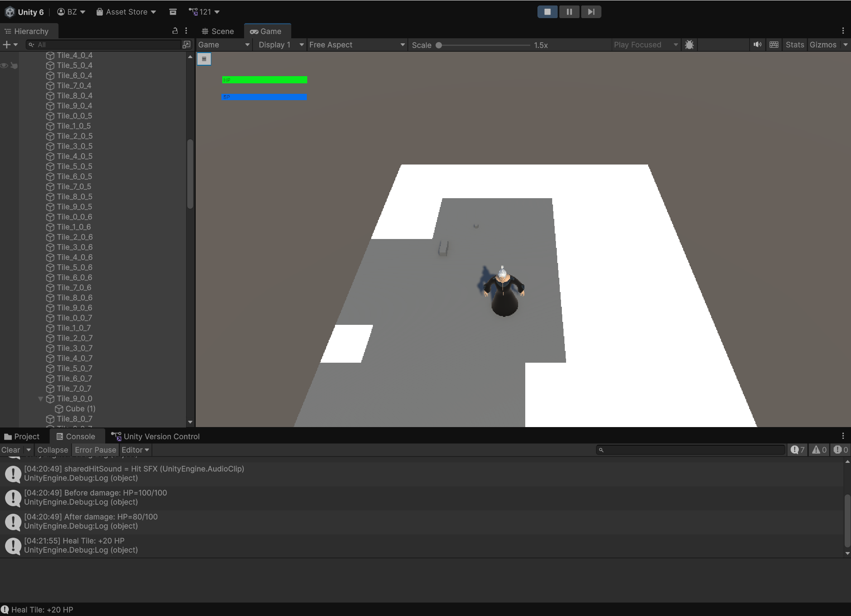This screenshot has width=851, height=616.
Task: Open the BZ account dropdown
Action: 71,12
